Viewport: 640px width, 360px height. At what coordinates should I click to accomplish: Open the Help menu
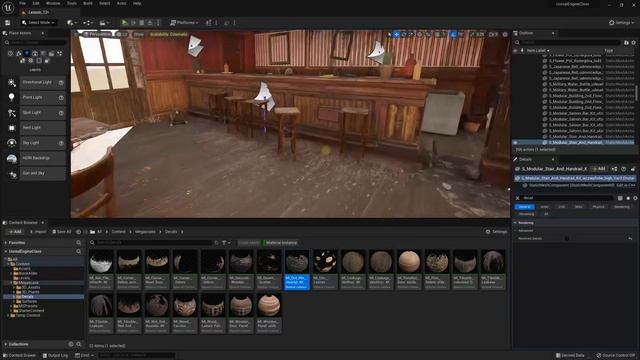click(137, 3)
